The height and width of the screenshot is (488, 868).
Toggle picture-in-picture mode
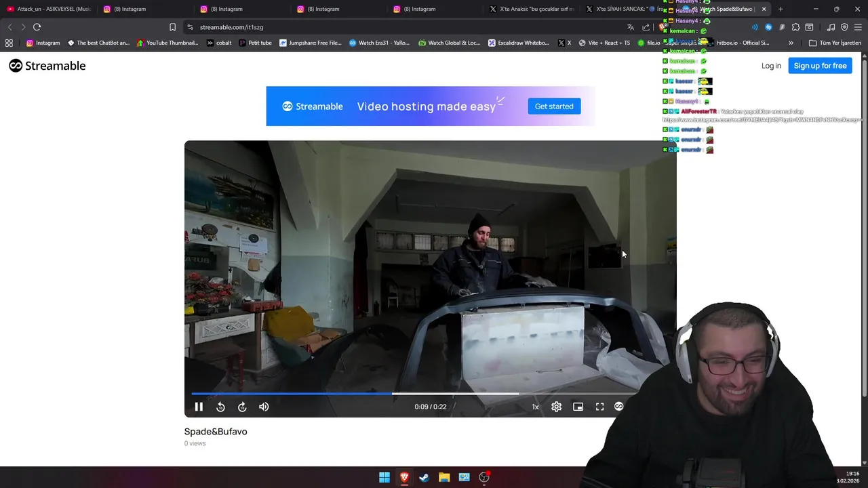tap(578, 407)
